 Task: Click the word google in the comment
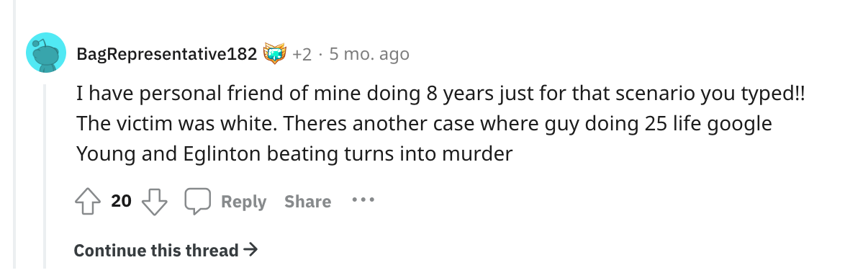pos(742,125)
